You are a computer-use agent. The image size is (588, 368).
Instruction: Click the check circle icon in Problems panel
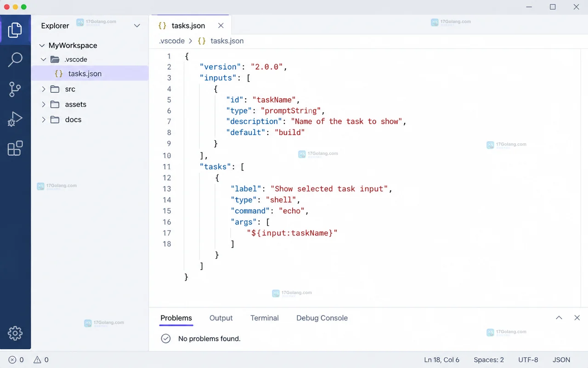166,339
